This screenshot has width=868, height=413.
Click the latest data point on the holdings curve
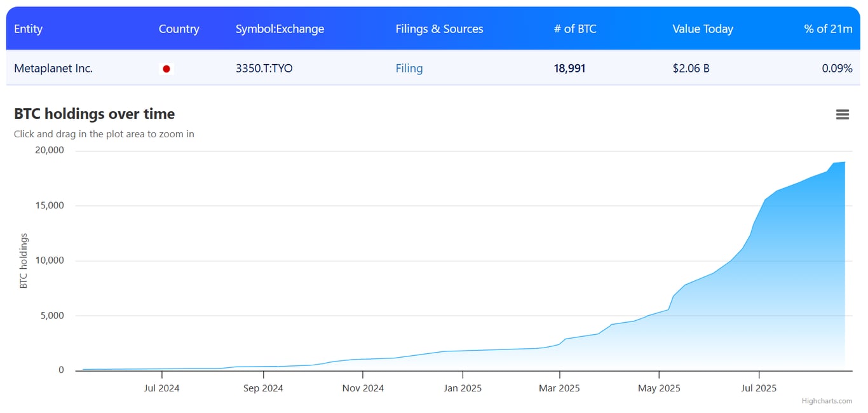coord(845,163)
